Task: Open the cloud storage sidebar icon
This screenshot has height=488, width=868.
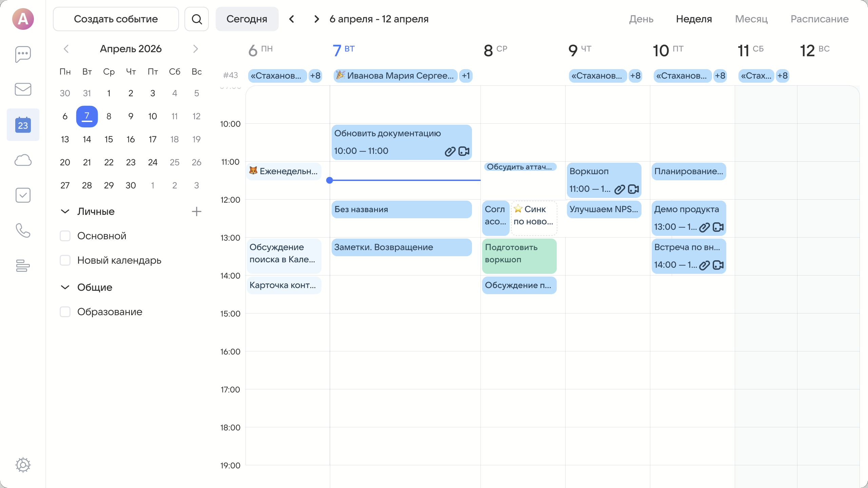Action: 23,160
